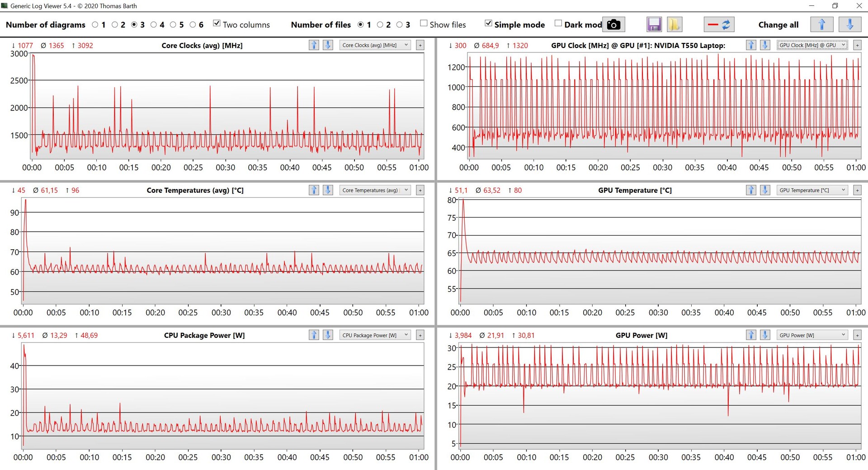Click plus button beside Core Clocks dropdown
868x470 pixels.
pyautogui.click(x=420, y=45)
